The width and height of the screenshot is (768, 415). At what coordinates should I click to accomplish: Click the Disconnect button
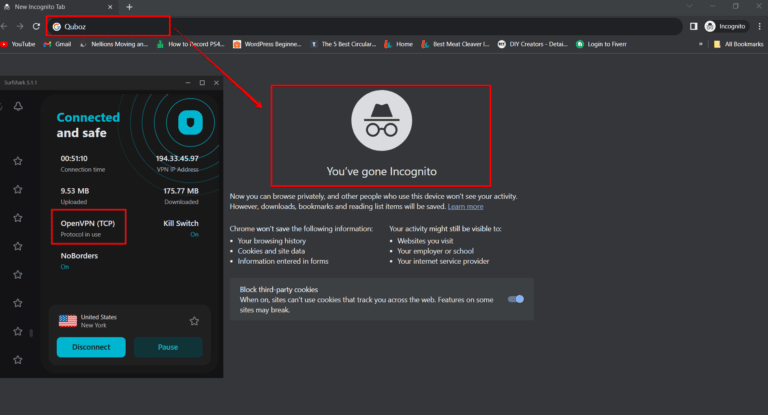91,347
